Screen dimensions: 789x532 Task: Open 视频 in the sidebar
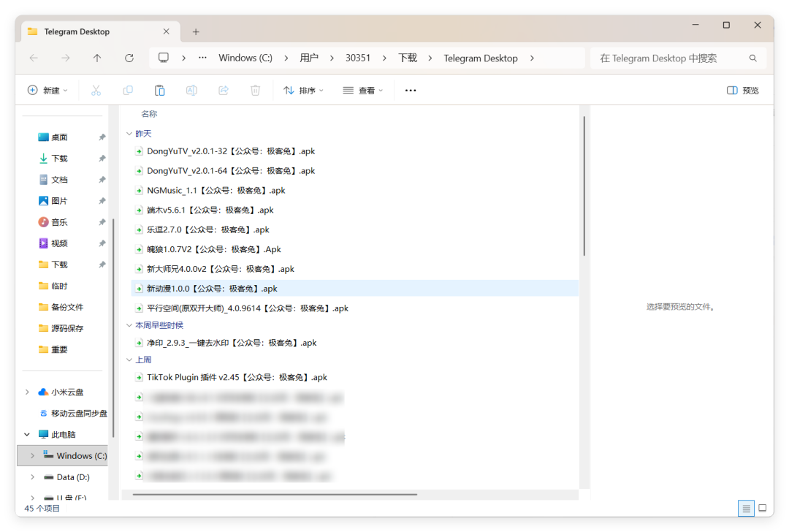click(59, 243)
